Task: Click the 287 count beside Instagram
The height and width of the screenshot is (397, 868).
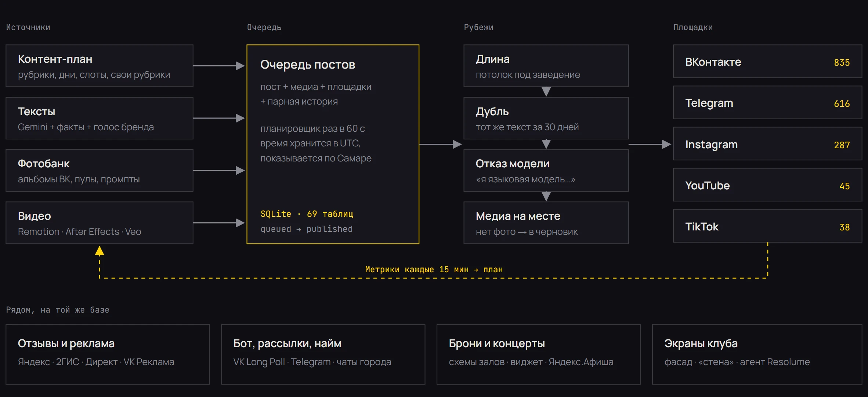Action: 842,145
